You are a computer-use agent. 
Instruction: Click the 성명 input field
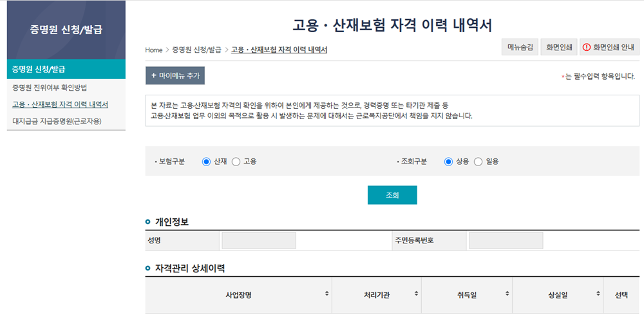[259, 240]
